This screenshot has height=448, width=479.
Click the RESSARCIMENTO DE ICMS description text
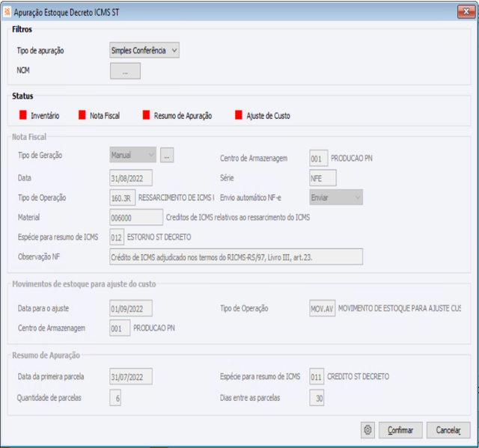177,197
